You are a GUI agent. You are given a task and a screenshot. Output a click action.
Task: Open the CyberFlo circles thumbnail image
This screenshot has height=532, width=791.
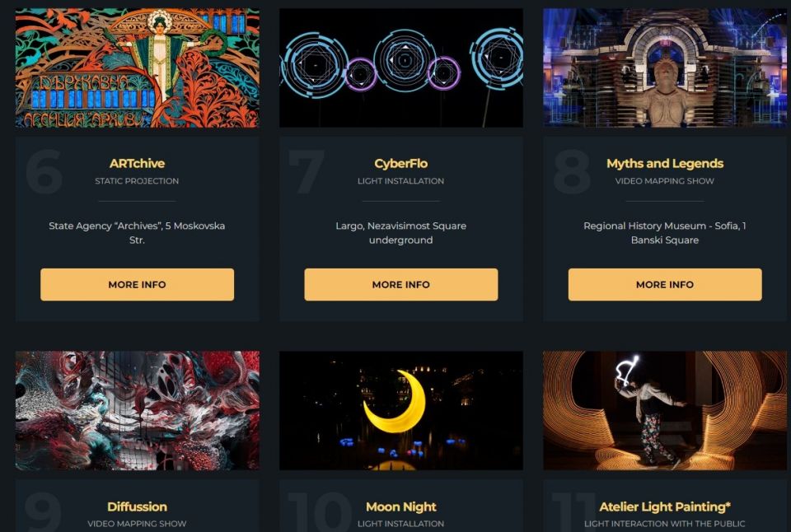coord(401,68)
